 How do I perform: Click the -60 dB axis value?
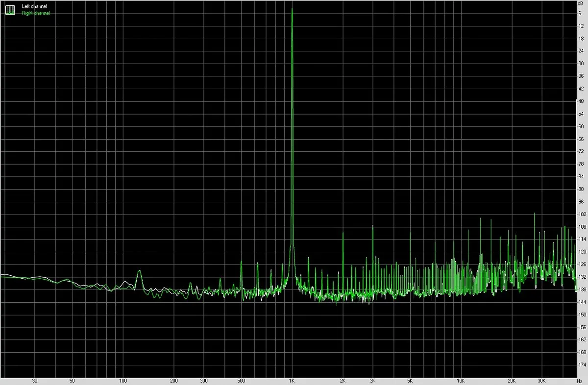click(x=581, y=126)
